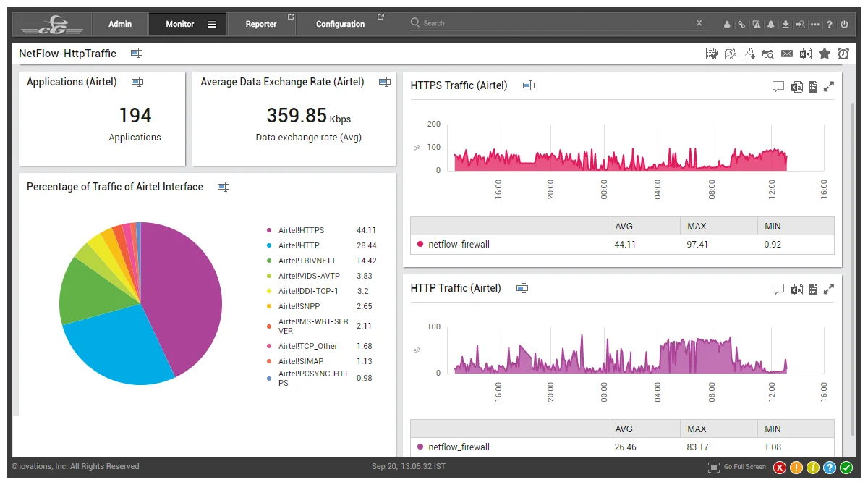
Task: Open the user profile icon in top bar
Action: point(727,24)
